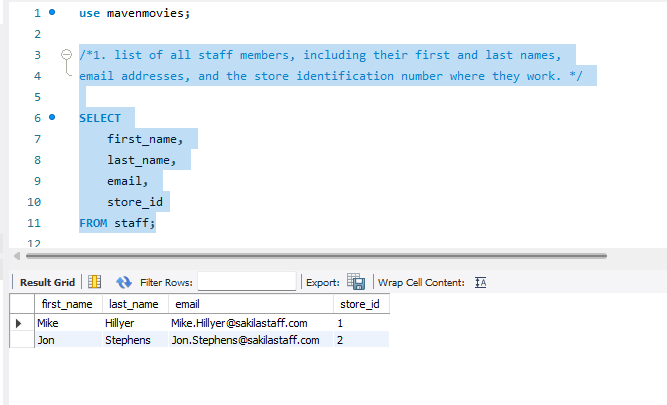Viewport: 667px width, 405px height.
Task: Open the Result Grid tab
Action: click(48, 282)
